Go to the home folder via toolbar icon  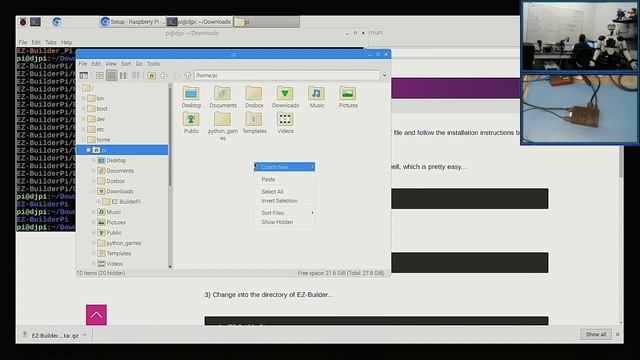[x=151, y=76]
